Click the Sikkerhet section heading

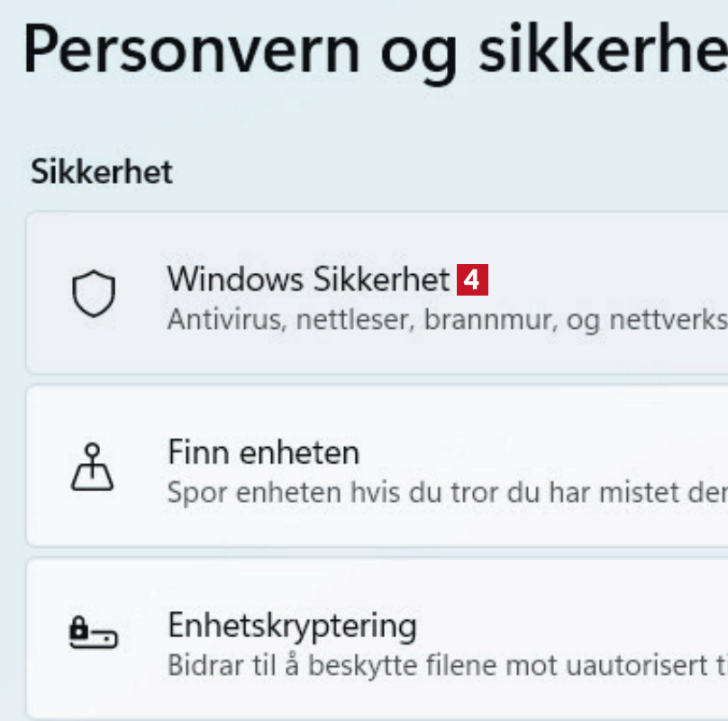pos(102,172)
